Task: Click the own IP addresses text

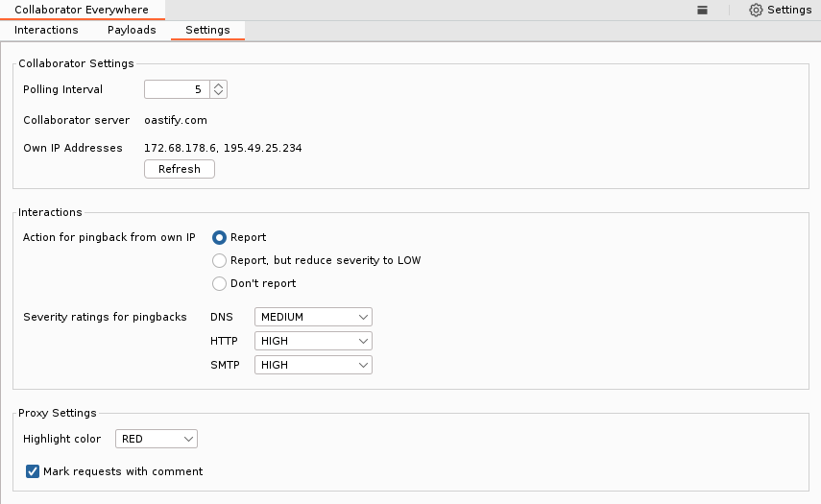Action: [x=223, y=148]
